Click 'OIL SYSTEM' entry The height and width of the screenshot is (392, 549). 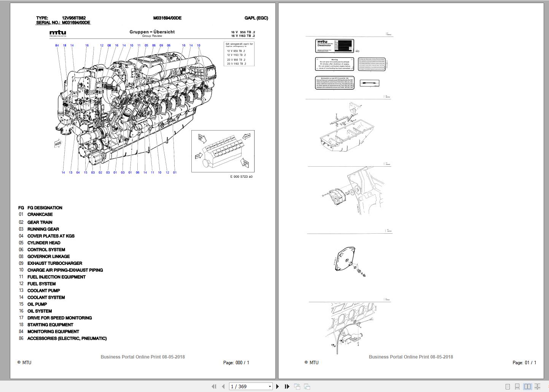tap(40, 311)
